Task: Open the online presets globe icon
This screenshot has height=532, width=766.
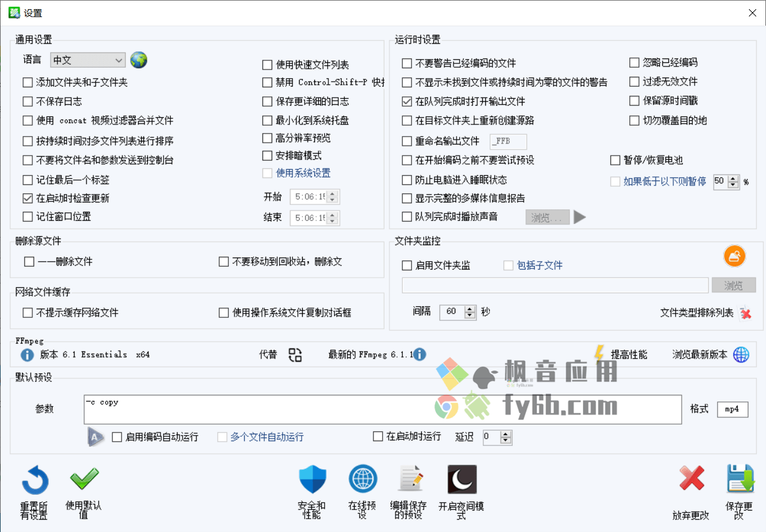Action: [x=363, y=479]
